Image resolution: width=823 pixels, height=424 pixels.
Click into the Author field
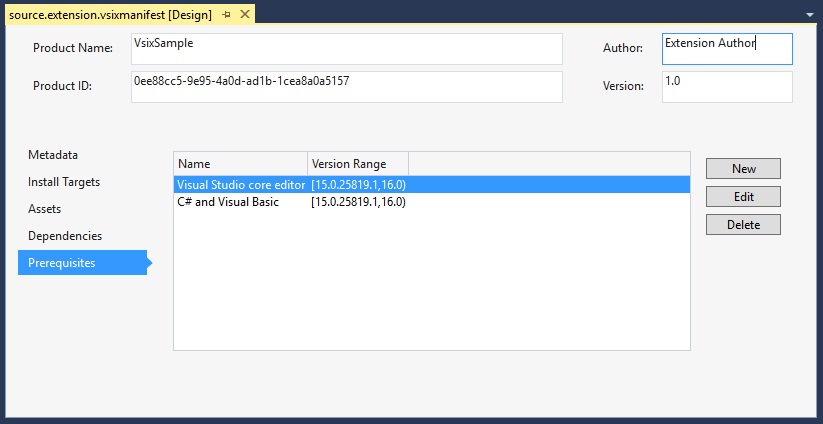pyautogui.click(x=727, y=49)
